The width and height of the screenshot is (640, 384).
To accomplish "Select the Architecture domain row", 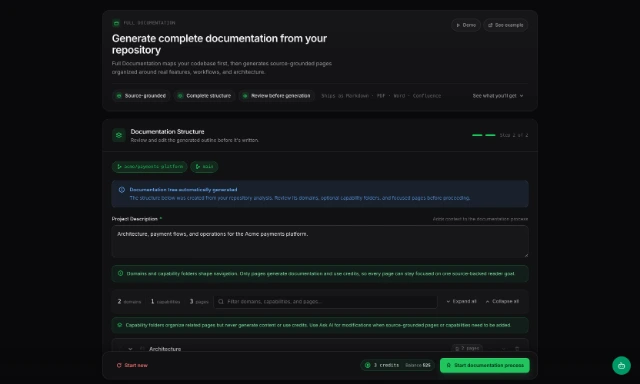I will 320,346.
